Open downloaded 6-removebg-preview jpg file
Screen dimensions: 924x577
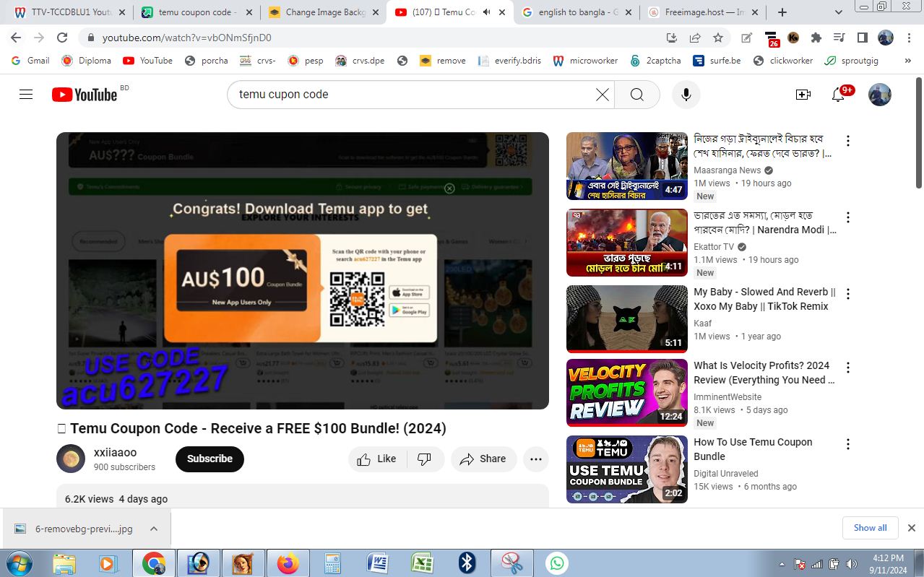[74, 529]
